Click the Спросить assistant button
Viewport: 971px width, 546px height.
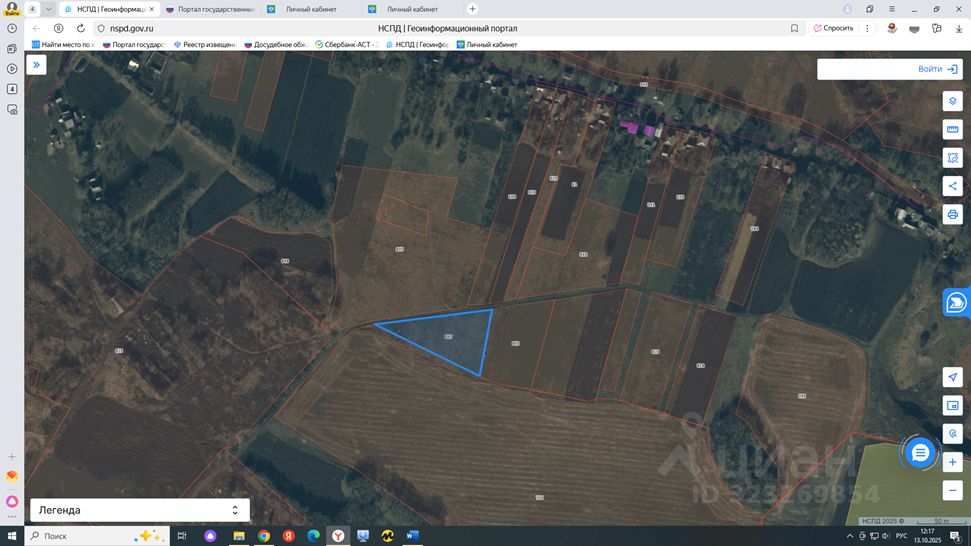coord(834,28)
